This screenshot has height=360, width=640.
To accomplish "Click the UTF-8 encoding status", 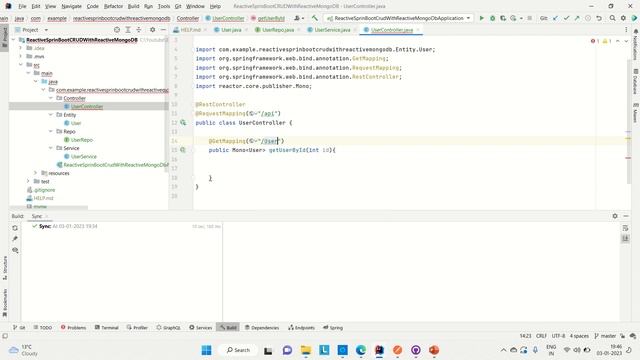I will tap(558, 336).
